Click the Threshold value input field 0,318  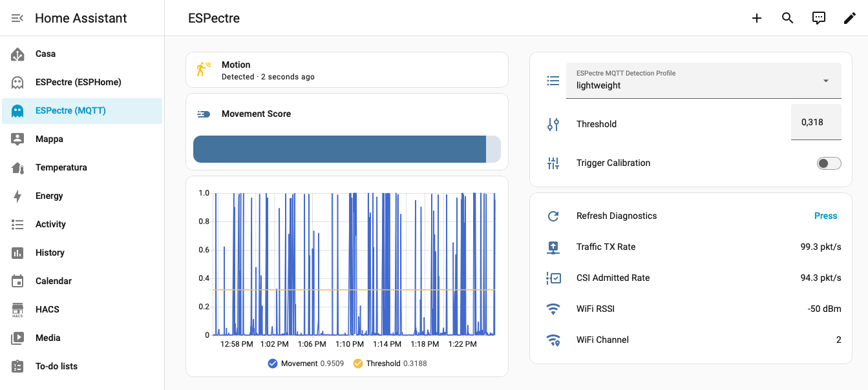coord(816,122)
